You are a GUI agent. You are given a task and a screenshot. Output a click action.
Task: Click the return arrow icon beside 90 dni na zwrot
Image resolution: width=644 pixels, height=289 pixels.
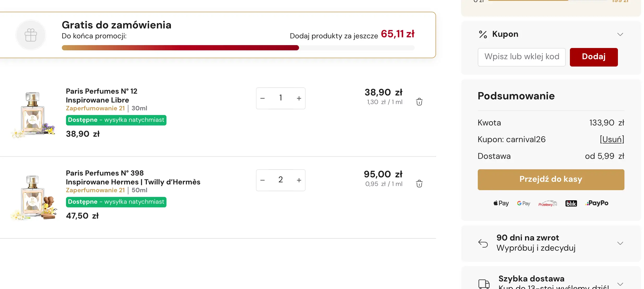coord(483,243)
